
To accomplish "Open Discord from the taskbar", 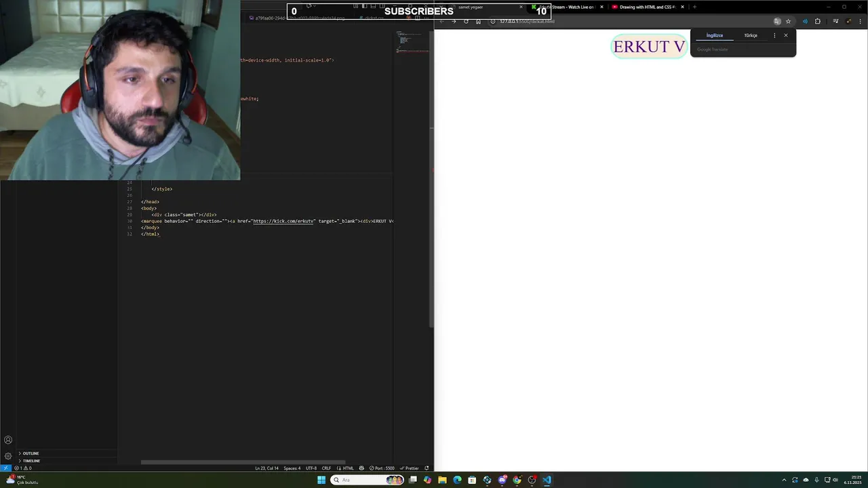I will click(x=502, y=480).
